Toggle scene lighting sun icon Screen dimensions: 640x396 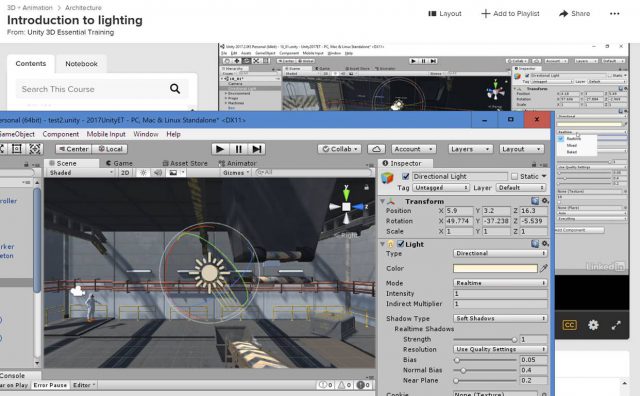pos(143,173)
